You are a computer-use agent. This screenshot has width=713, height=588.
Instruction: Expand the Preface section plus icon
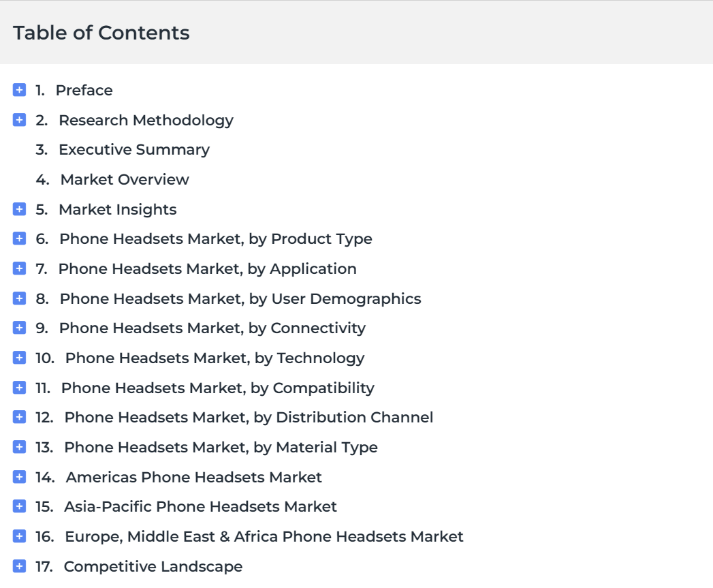click(19, 90)
